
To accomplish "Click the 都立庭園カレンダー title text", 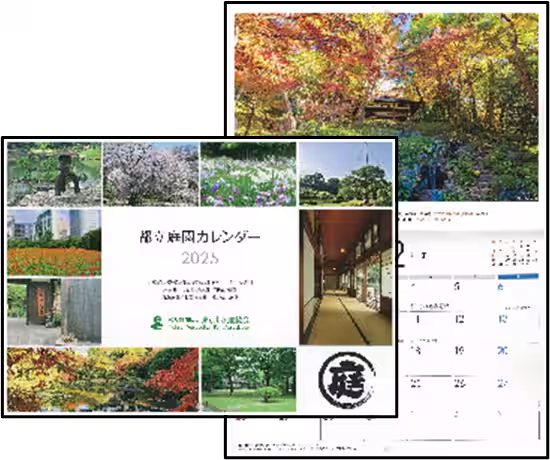I will (200, 237).
